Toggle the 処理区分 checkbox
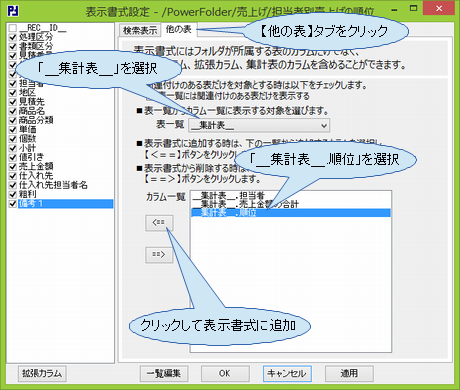This screenshot has height=390, width=460. click(13, 37)
